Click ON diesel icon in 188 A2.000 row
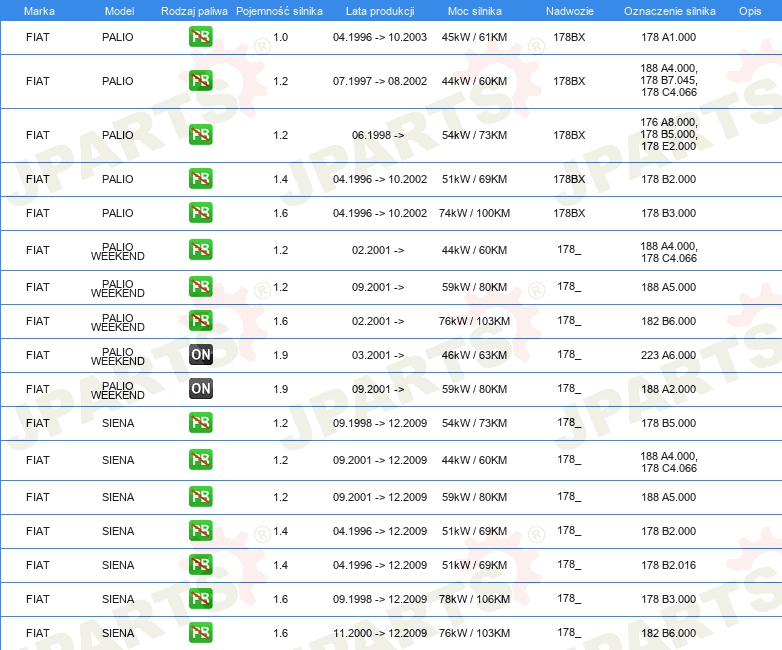This screenshot has height=650, width=782. pos(200,388)
